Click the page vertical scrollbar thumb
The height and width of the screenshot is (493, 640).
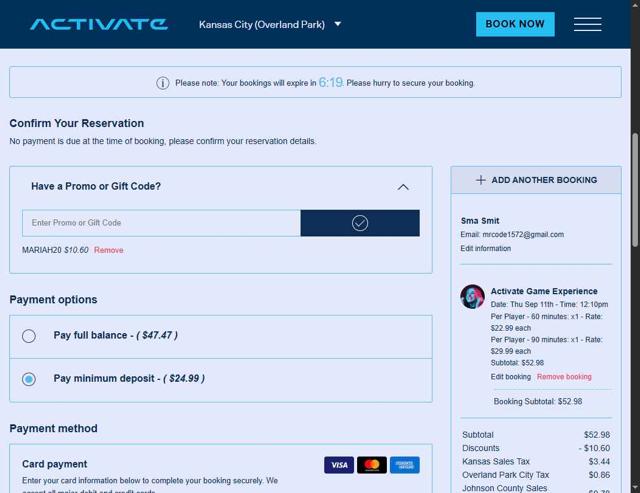635,190
